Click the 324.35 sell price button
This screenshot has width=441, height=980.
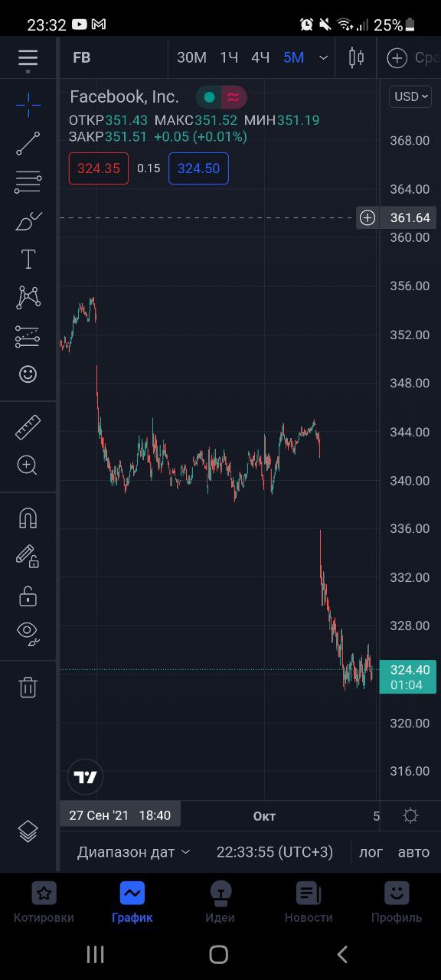click(99, 168)
